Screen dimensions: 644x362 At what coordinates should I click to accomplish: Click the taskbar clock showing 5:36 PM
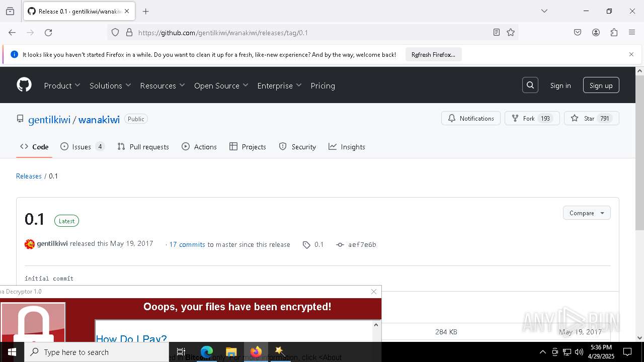click(x=601, y=352)
